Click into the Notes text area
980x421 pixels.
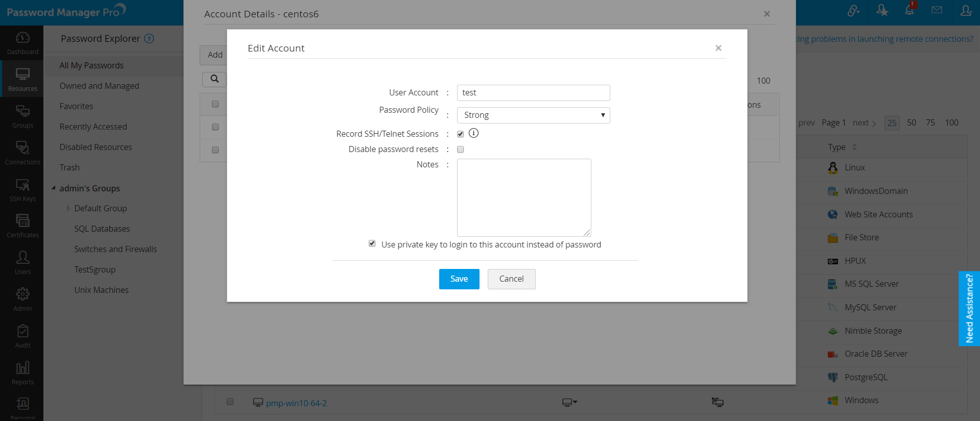click(524, 197)
